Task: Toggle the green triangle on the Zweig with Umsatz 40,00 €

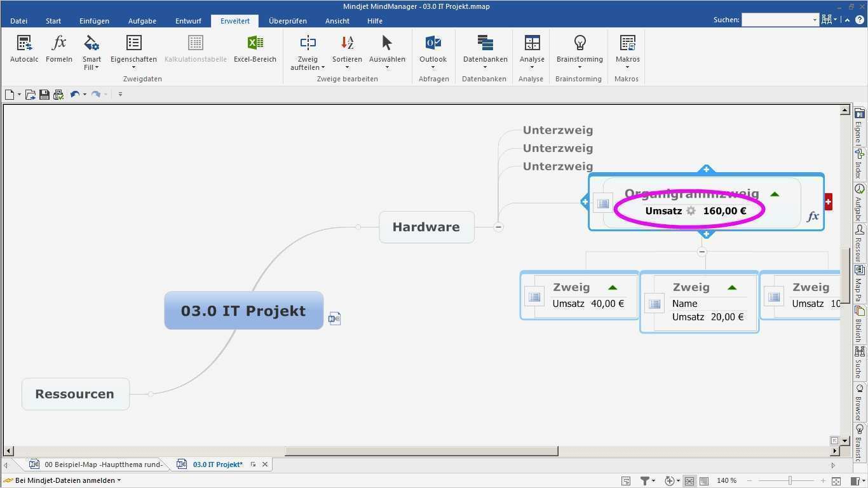Action: pyautogui.click(x=613, y=288)
